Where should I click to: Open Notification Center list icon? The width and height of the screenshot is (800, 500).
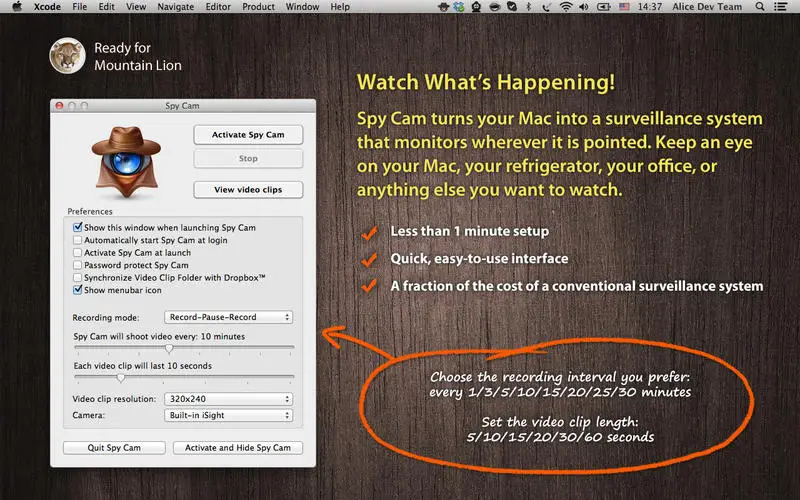(x=780, y=7)
